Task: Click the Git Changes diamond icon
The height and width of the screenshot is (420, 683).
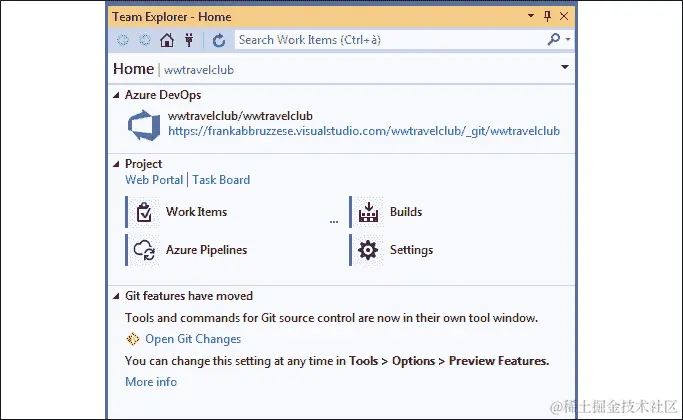Action: pos(132,339)
